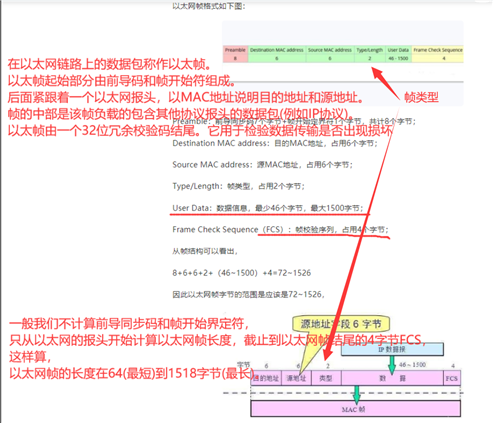Click the '字节' label left of the diagram

[243, 365]
